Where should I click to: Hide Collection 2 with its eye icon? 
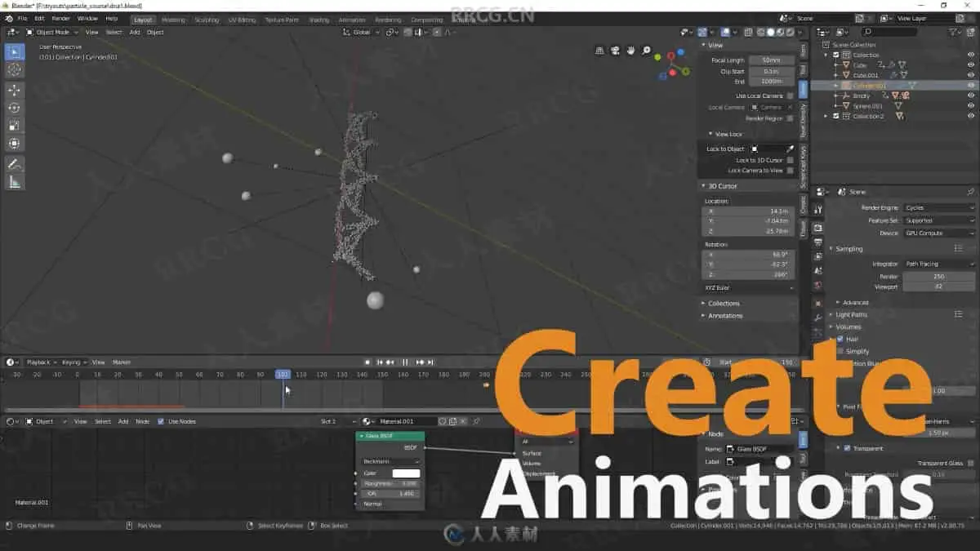coord(971,116)
